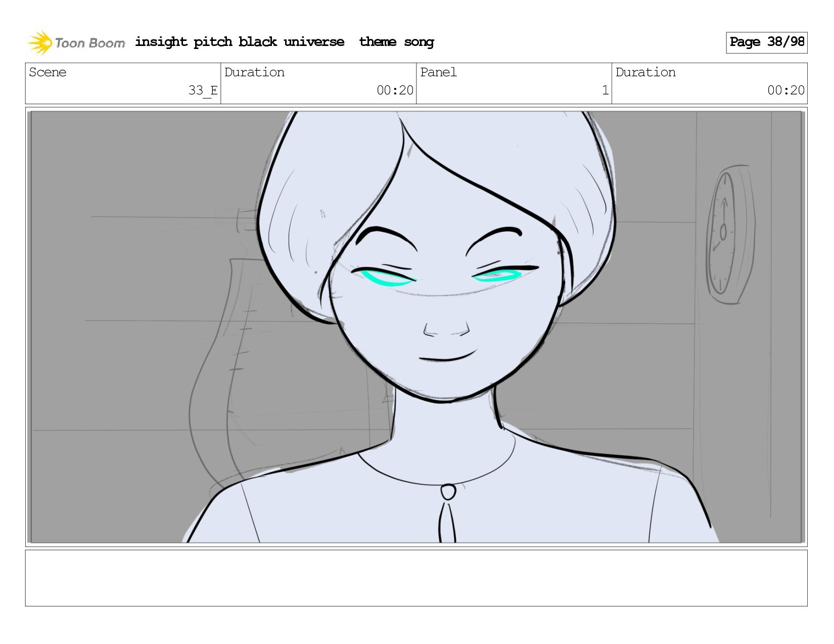Click the scene duration value 00:20
The width and height of the screenshot is (834, 644).
click(x=395, y=90)
